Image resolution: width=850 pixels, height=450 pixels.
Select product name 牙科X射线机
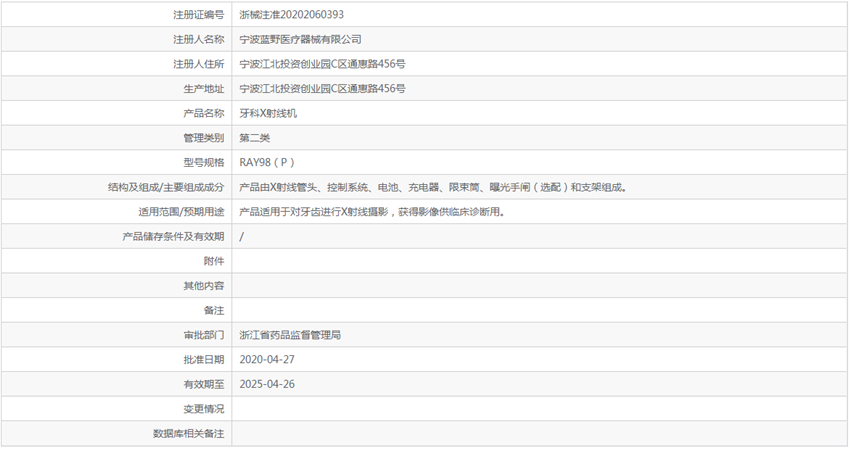pyautogui.click(x=268, y=113)
